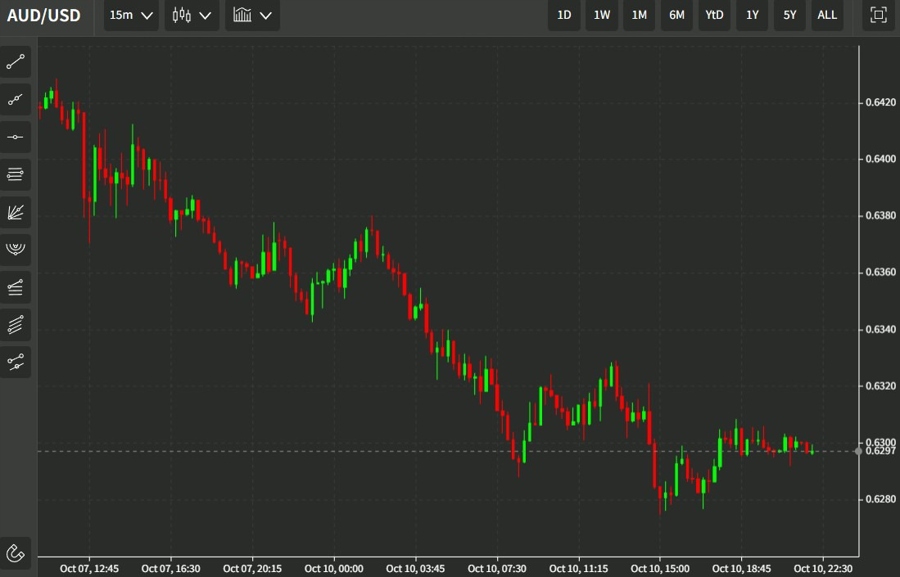Set range to 5Y
This screenshot has height=577, width=900.
pos(790,15)
